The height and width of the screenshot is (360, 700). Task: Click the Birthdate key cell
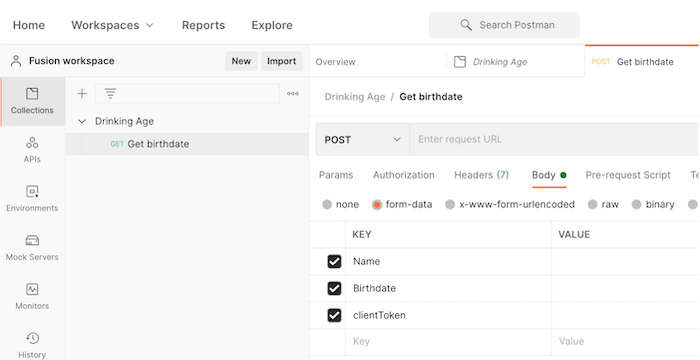click(x=448, y=289)
